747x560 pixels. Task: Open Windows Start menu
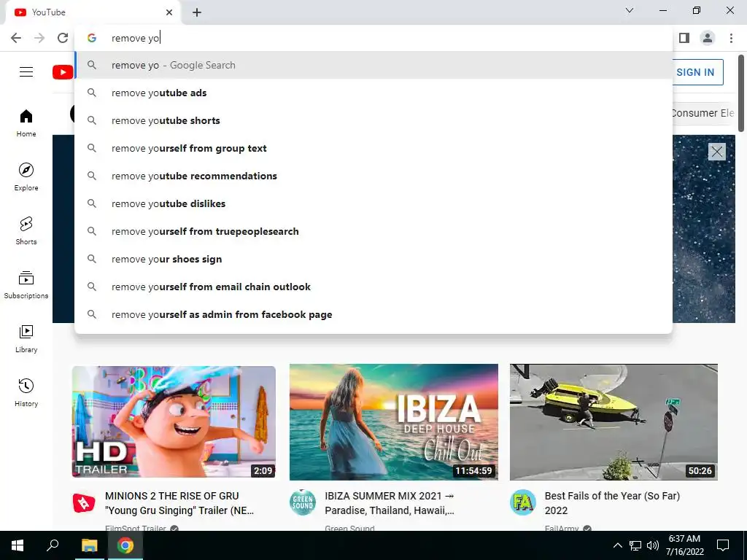[x=18, y=545]
